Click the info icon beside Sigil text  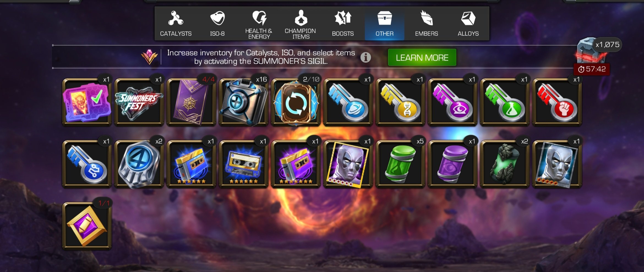[365, 57]
